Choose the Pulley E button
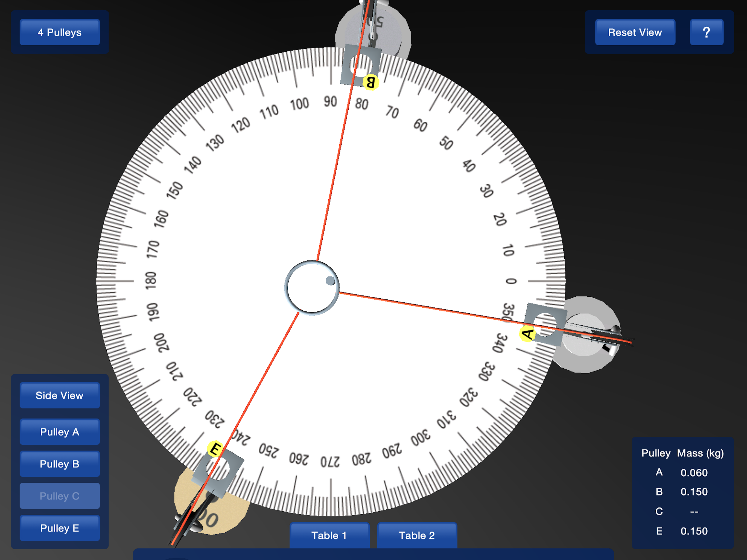The image size is (747, 560). [60, 528]
